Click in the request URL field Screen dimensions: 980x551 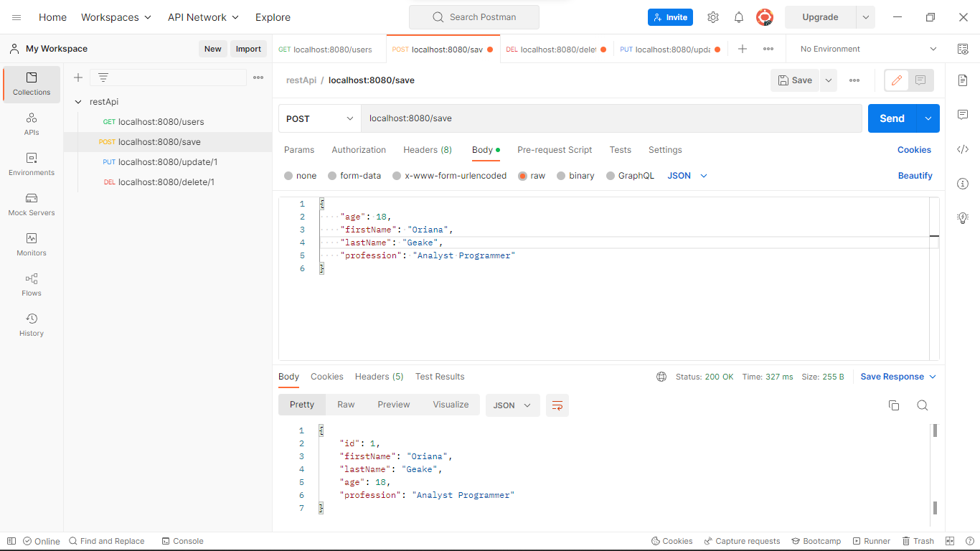pos(611,118)
